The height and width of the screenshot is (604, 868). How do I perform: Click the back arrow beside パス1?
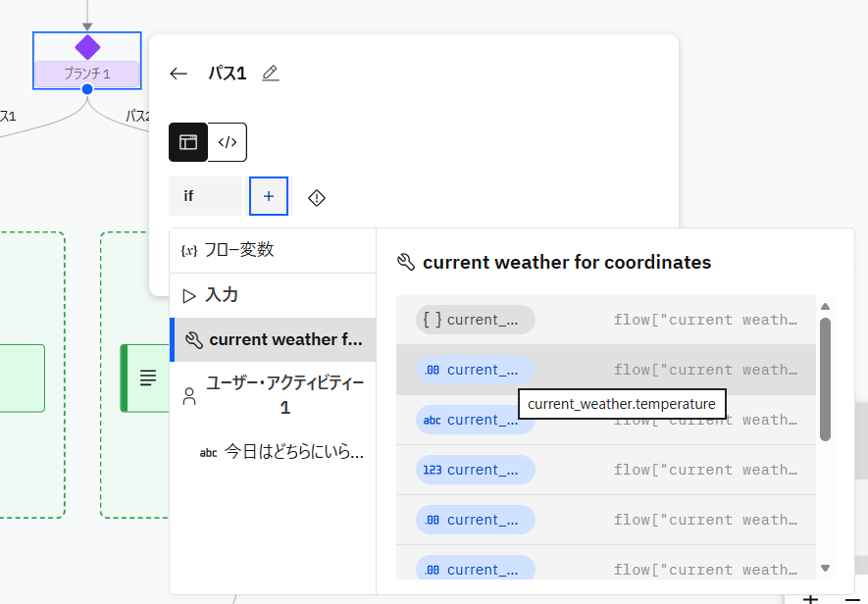pyautogui.click(x=179, y=74)
